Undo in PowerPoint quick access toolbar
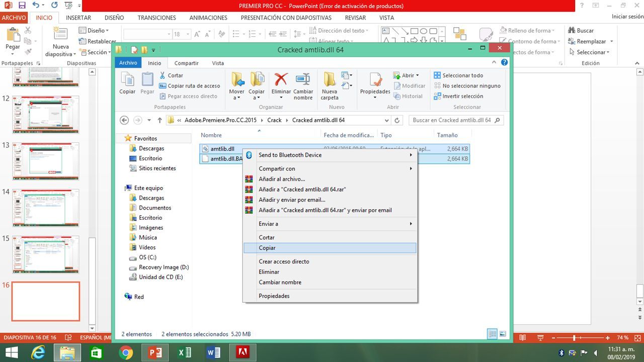Image resolution: width=644 pixels, height=362 pixels. pyautogui.click(x=36, y=6)
